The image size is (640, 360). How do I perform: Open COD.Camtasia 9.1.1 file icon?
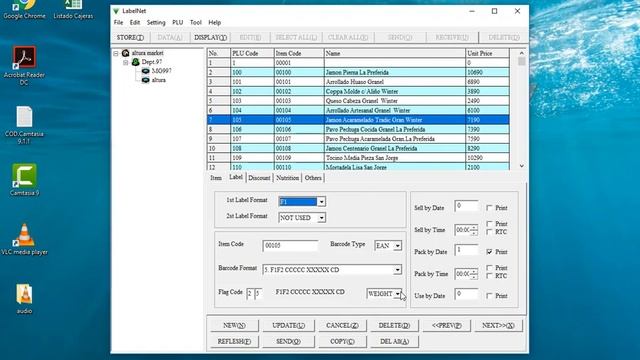[24, 125]
